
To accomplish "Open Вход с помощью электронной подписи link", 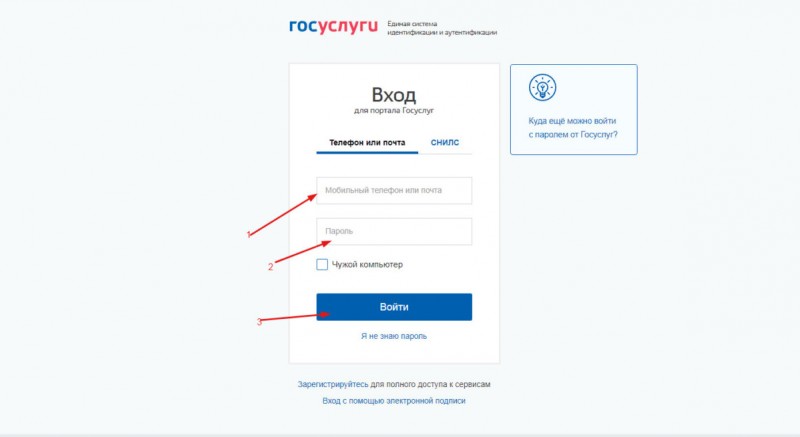I will pos(394,401).
